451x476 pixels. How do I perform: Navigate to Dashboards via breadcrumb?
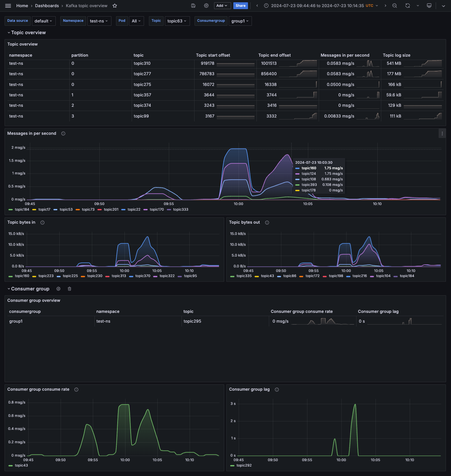coord(47,6)
